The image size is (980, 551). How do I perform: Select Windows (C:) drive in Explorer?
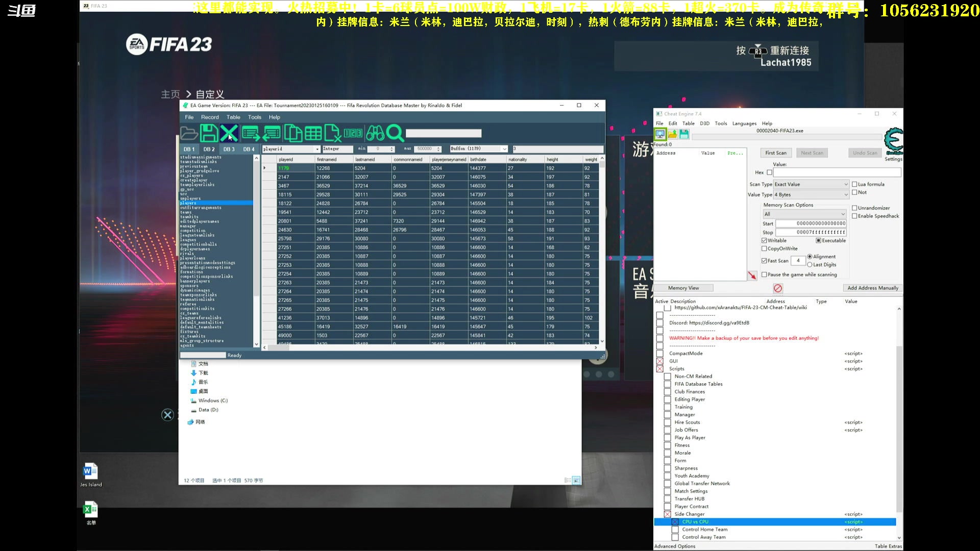[209, 400]
